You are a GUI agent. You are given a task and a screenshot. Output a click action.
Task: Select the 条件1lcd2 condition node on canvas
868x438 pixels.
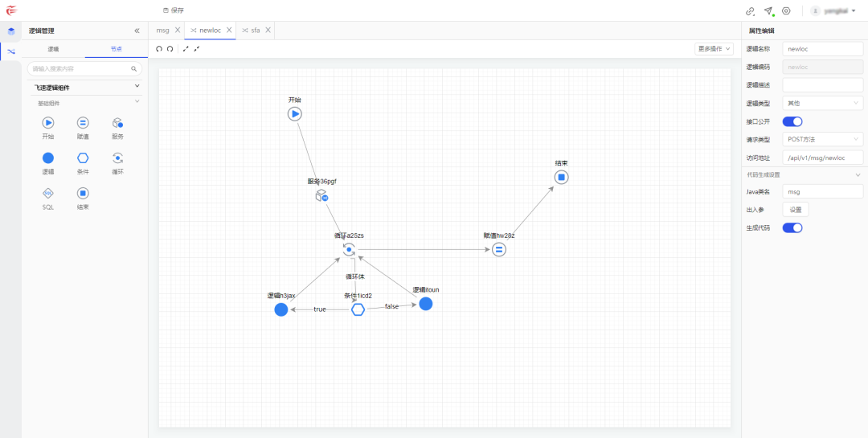(358, 309)
